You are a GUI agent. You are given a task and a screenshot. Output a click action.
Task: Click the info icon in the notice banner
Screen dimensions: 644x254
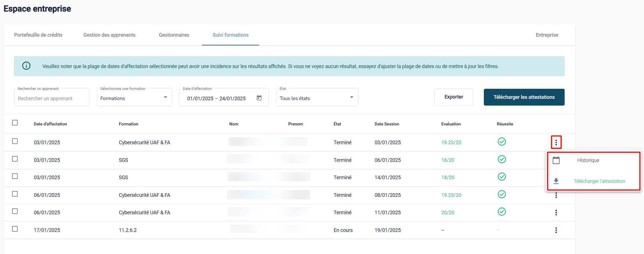tap(26, 66)
